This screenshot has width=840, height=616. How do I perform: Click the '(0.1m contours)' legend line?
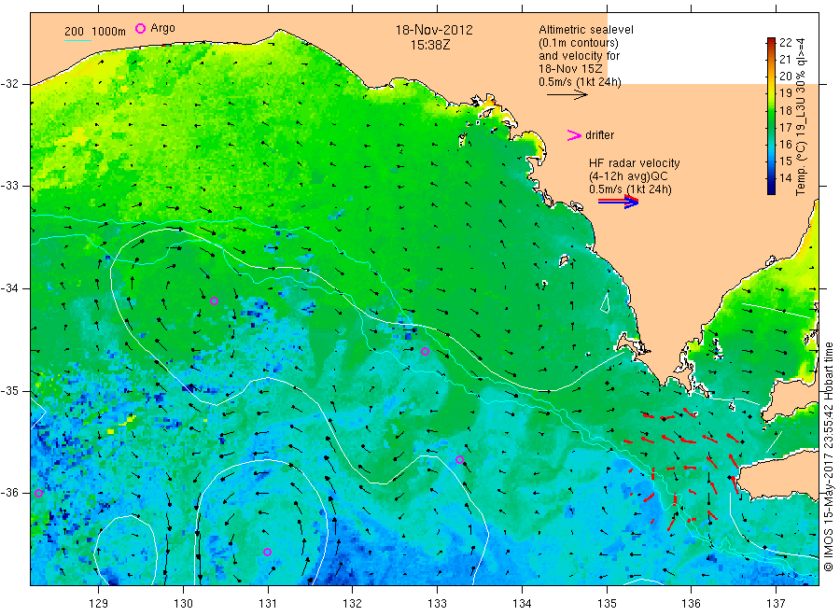click(579, 43)
